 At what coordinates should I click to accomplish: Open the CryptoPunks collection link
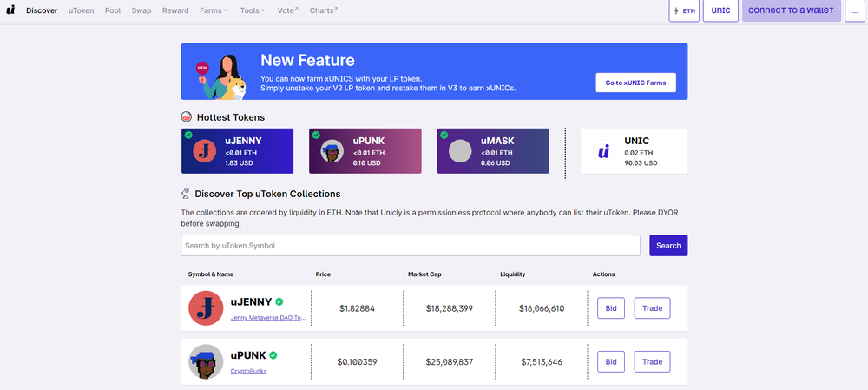coord(248,371)
